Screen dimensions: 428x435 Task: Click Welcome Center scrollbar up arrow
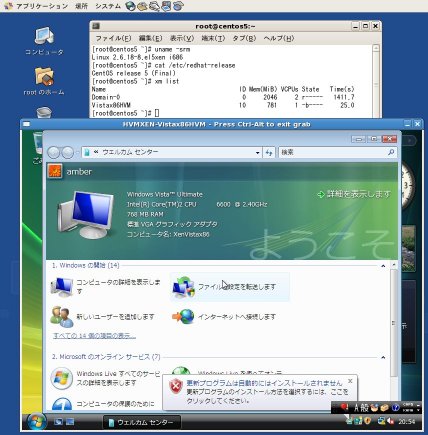coord(394,266)
